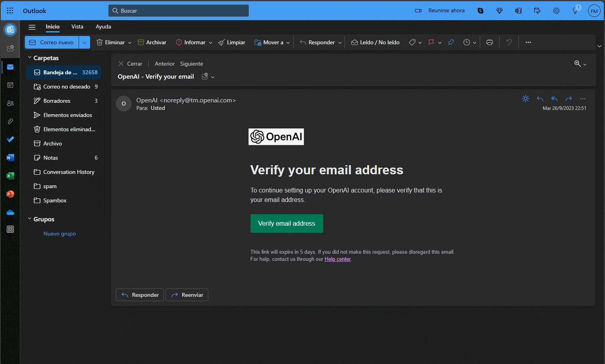Viewport: 605px width, 364px height.
Task: Open Mail icon in left rail
Action: [10, 67]
